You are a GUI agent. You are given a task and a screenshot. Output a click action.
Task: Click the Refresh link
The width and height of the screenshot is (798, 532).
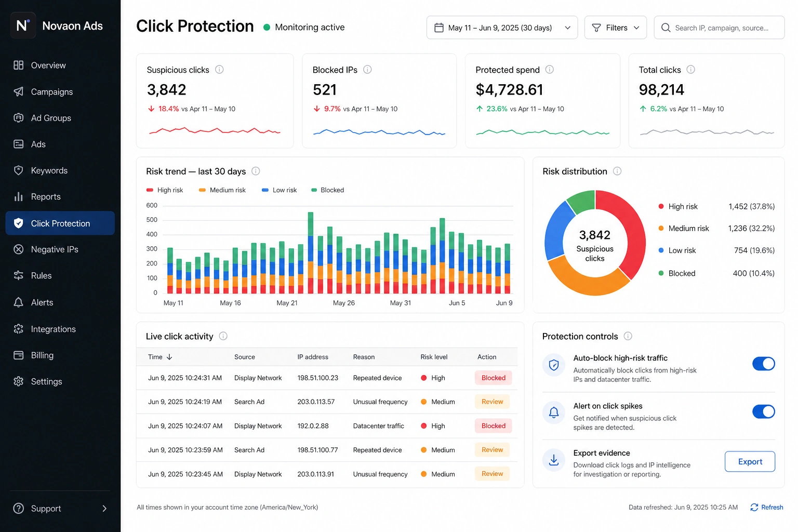[x=767, y=508]
